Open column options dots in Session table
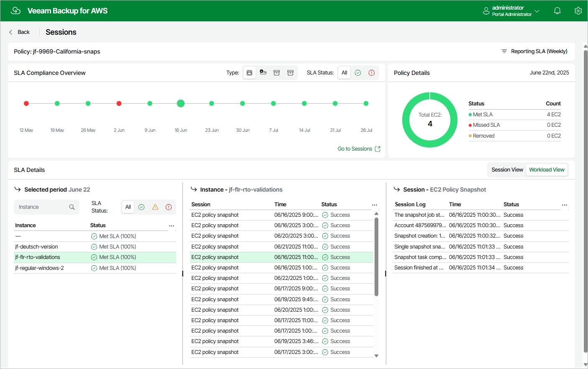The image size is (588, 369). 375,205
